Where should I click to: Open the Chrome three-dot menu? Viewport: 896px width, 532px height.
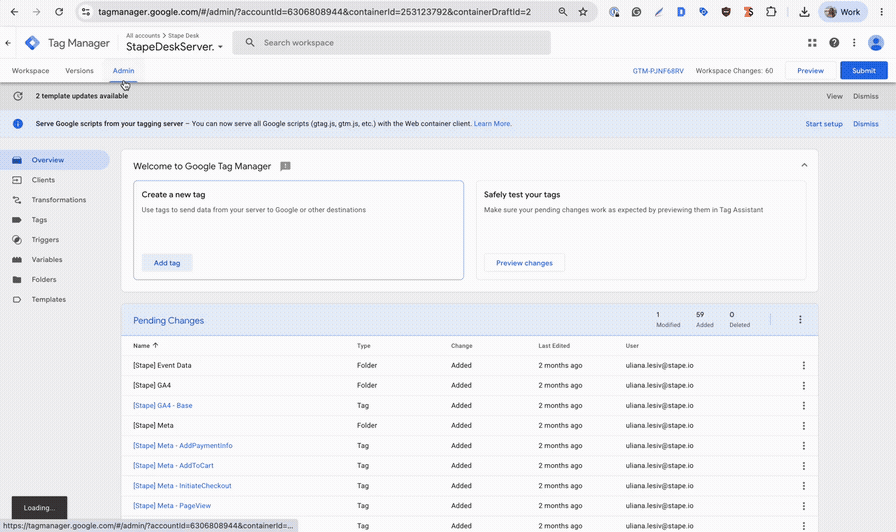coord(882,11)
